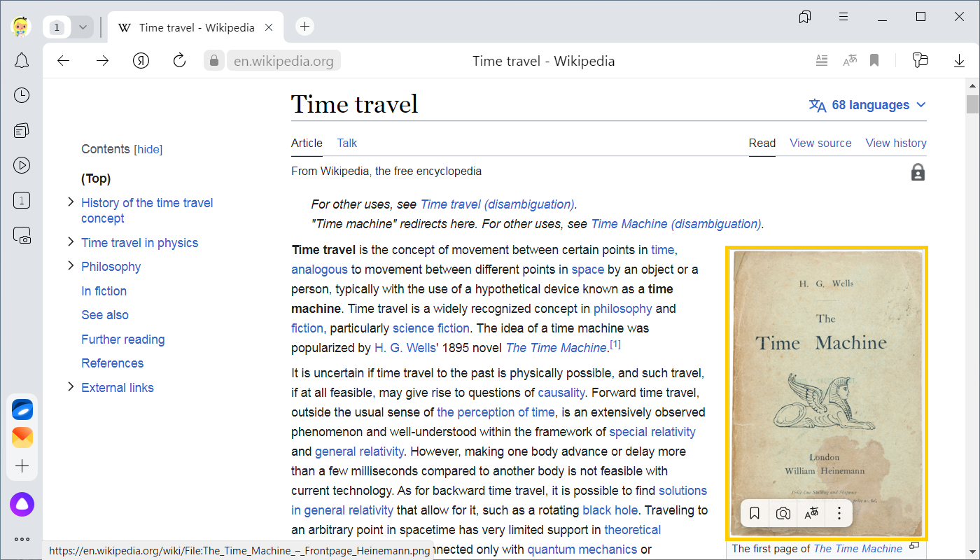Translate text on the book image
This screenshot has height=560, width=980.
pos(811,514)
